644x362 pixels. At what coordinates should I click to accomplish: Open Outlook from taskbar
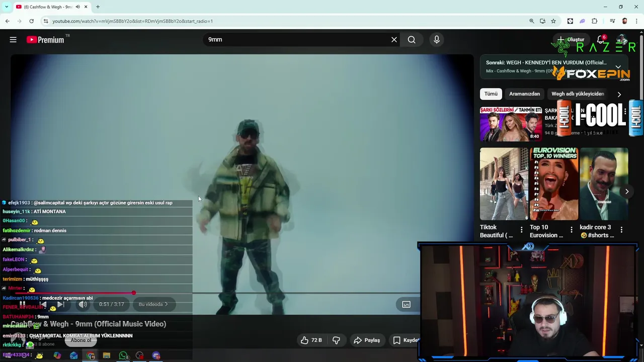(x=74, y=355)
